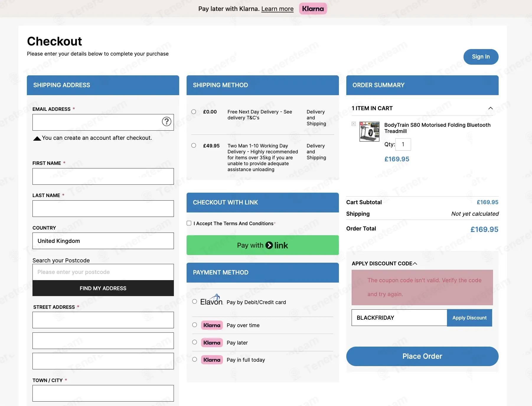The image size is (532, 406).
Task: Tick I Accept The Terms And Conditions
Action: pos(189,223)
